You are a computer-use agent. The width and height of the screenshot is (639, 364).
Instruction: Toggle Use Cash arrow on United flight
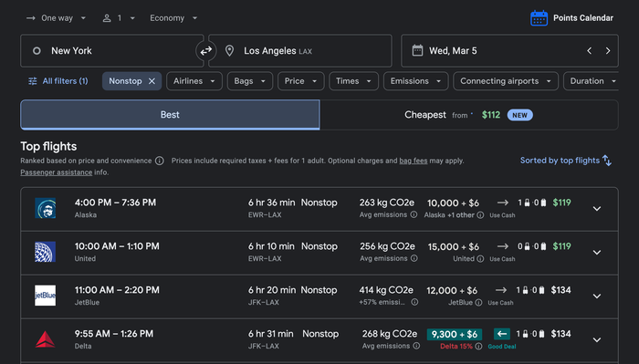tap(502, 246)
